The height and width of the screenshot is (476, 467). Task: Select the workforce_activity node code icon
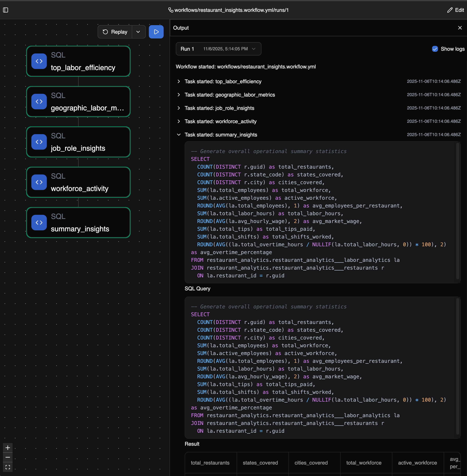[x=39, y=182]
